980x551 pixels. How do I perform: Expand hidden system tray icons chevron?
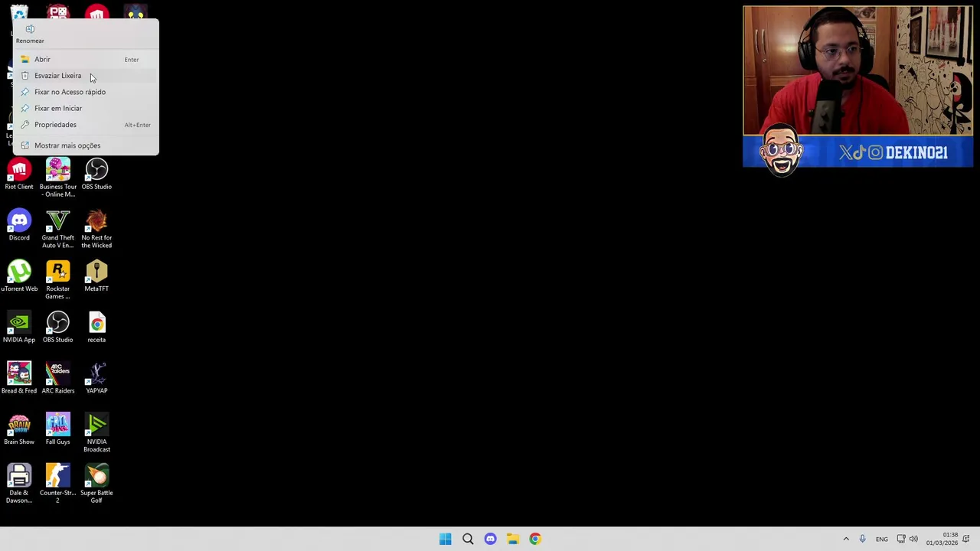coord(846,539)
